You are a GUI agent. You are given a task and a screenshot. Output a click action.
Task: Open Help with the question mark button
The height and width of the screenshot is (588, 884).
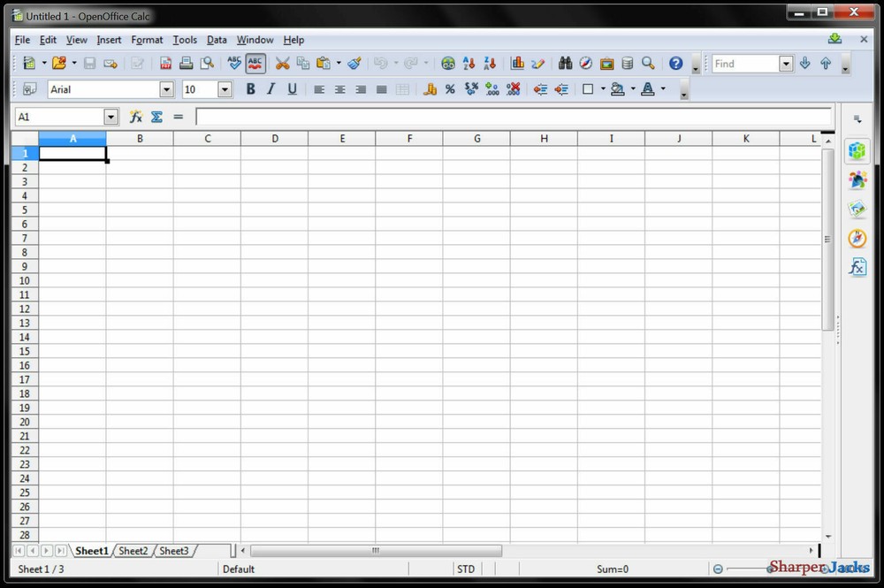677,63
